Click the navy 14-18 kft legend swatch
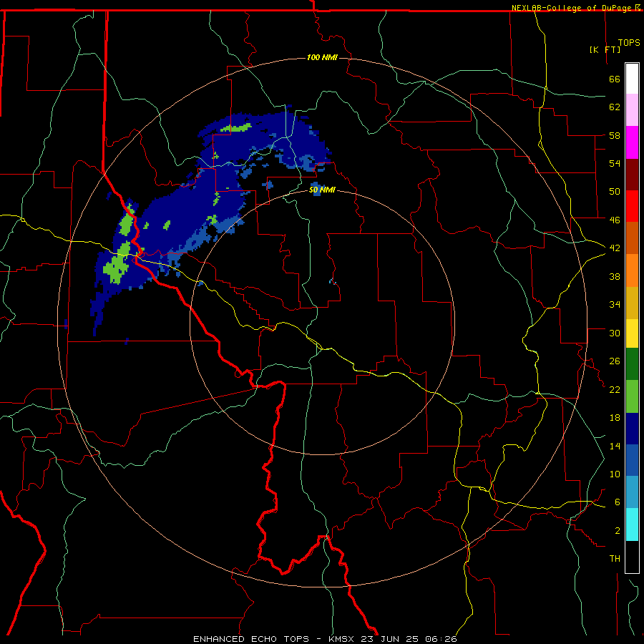 tap(632, 429)
